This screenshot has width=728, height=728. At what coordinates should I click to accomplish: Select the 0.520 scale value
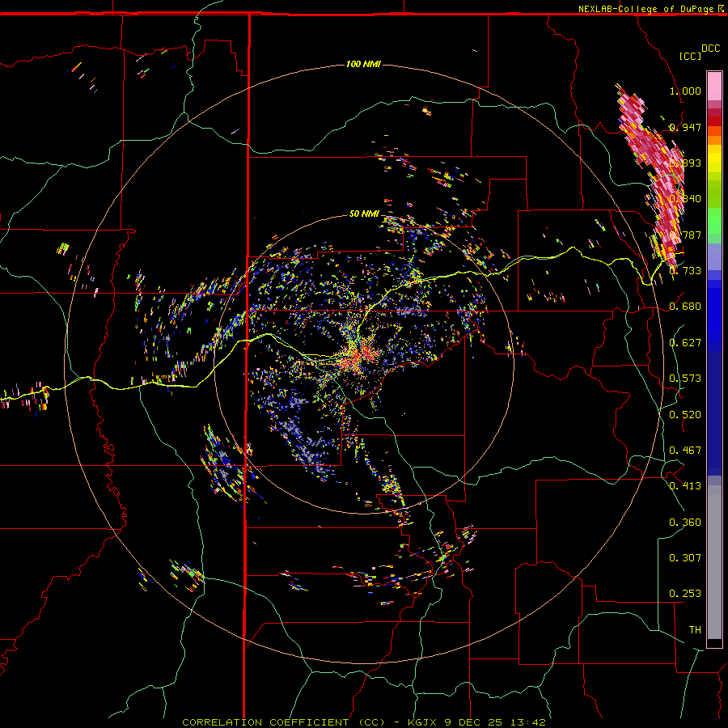click(x=685, y=415)
